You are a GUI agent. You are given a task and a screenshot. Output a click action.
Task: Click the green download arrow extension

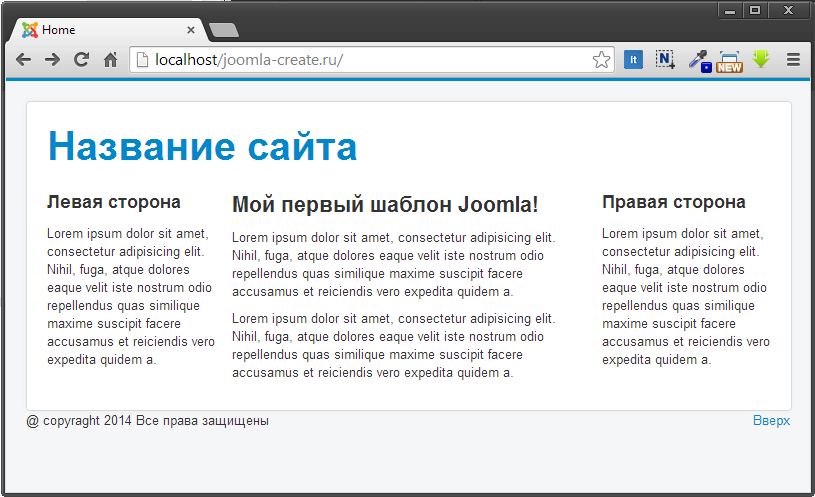[761, 60]
